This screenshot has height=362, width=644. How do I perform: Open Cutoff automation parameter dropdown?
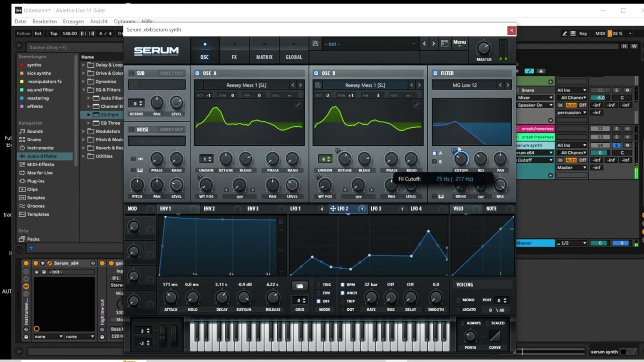[535, 160]
